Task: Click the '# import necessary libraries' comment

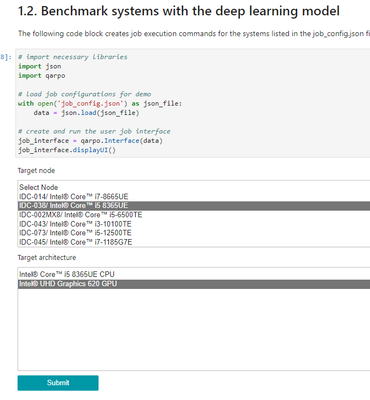Action: (x=73, y=57)
